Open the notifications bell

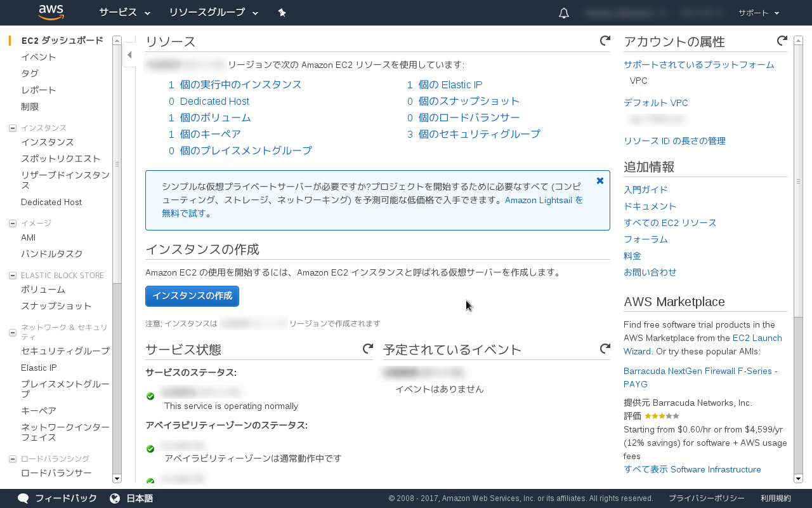click(x=564, y=13)
